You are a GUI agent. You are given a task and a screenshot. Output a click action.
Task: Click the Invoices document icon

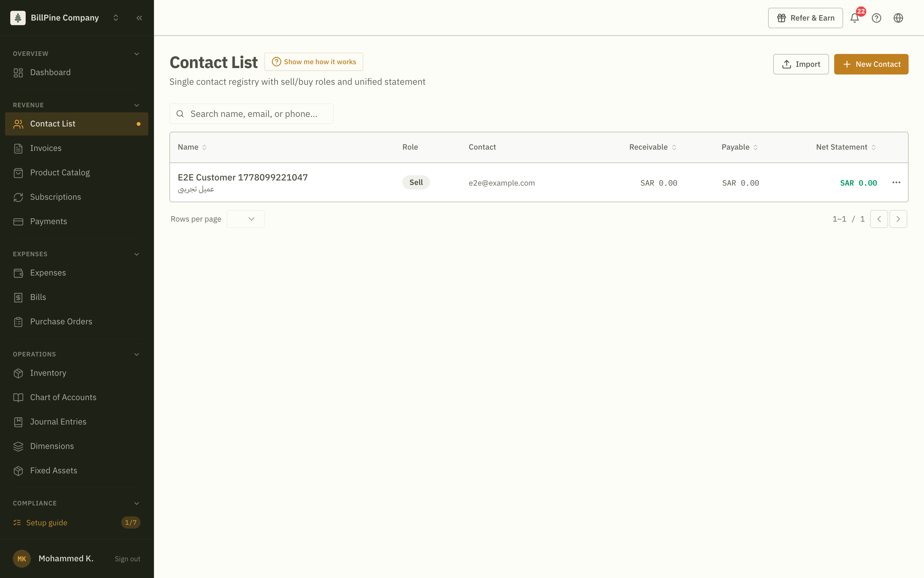point(18,148)
